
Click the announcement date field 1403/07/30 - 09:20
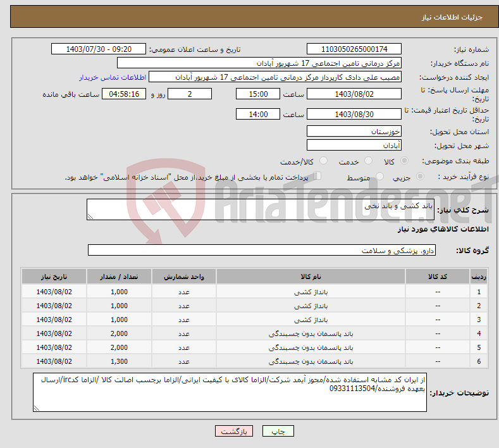point(99,49)
